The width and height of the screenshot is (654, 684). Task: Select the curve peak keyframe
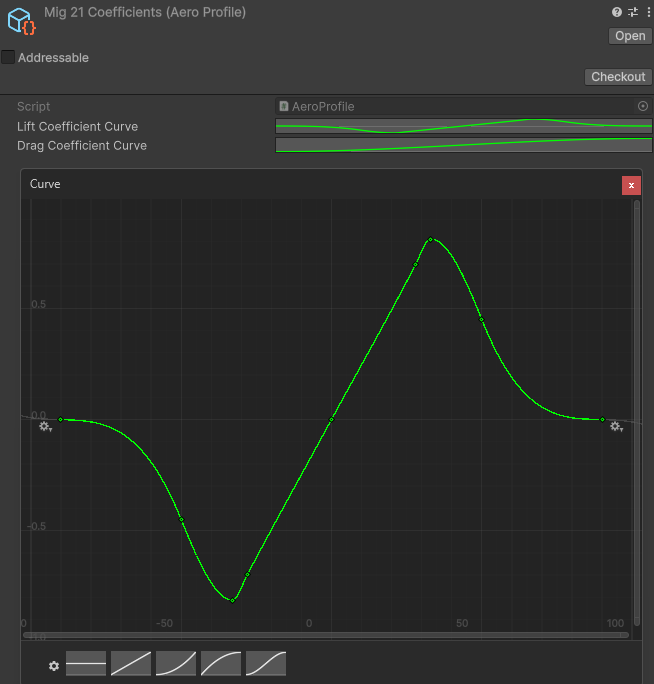pyautogui.click(x=431, y=240)
